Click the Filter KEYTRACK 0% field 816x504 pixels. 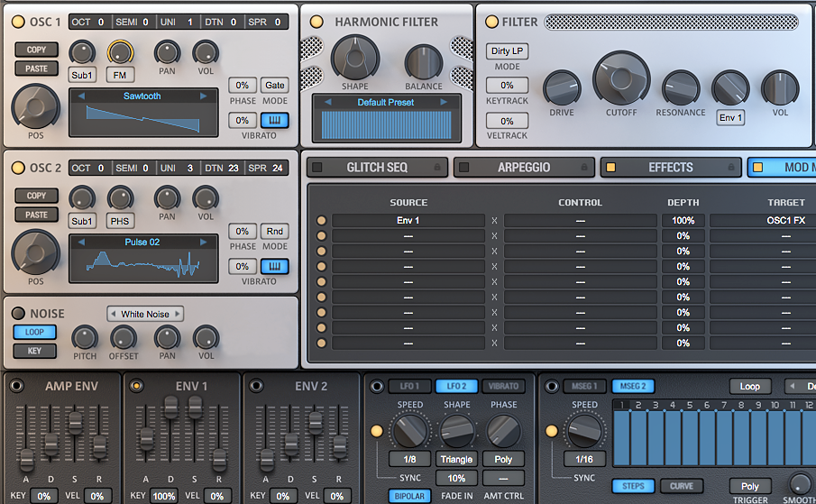pyautogui.click(x=507, y=86)
